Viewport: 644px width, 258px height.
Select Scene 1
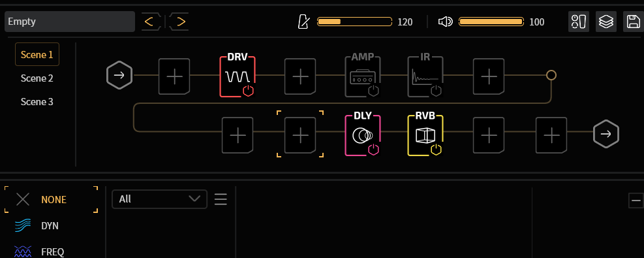(37, 54)
